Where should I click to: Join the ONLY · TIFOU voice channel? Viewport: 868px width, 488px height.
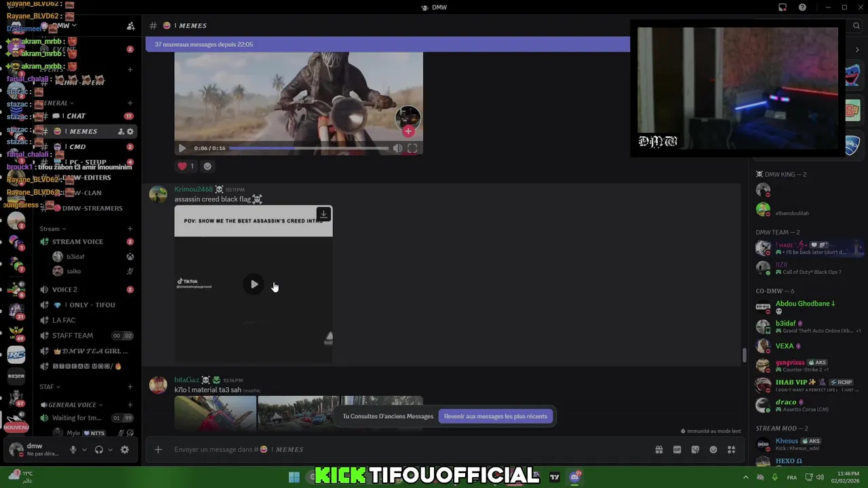[x=87, y=305]
